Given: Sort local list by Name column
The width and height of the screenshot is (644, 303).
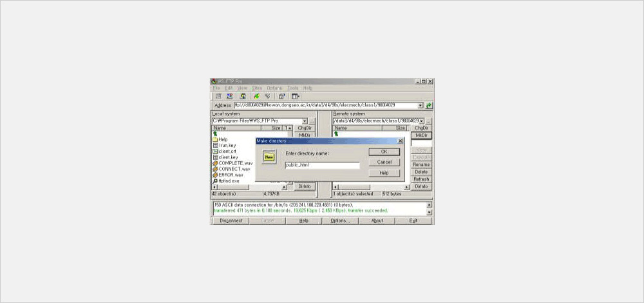Looking at the screenshot, I should point(236,128).
